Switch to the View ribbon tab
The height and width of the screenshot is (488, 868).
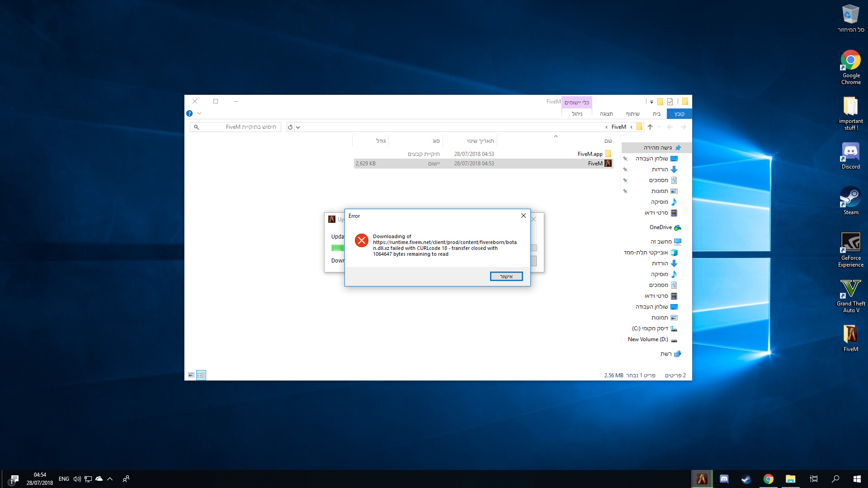point(606,114)
